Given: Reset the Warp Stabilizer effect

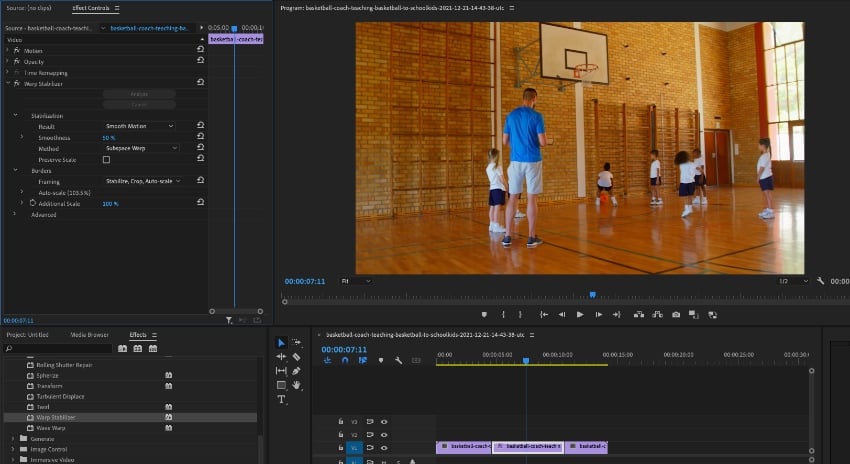Looking at the screenshot, I should coord(200,82).
